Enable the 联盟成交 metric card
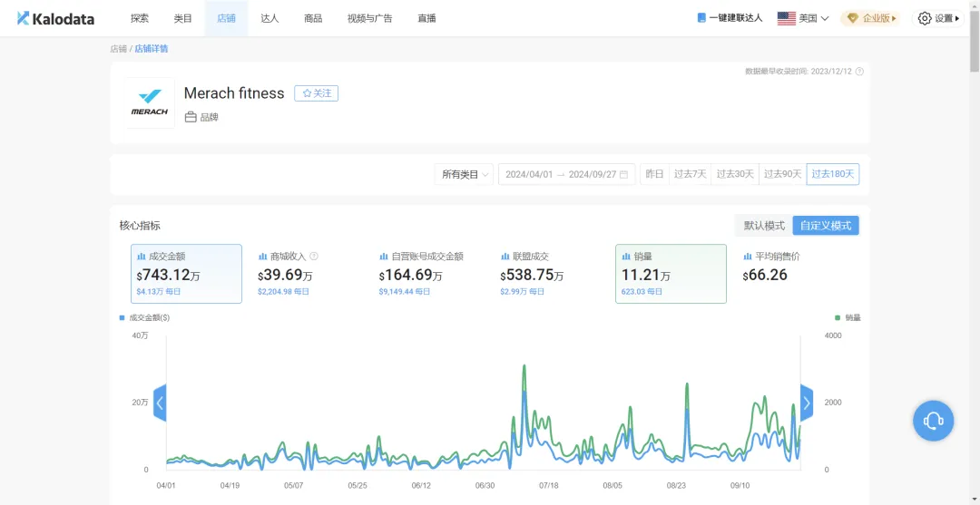The width and height of the screenshot is (980, 505). 549,273
